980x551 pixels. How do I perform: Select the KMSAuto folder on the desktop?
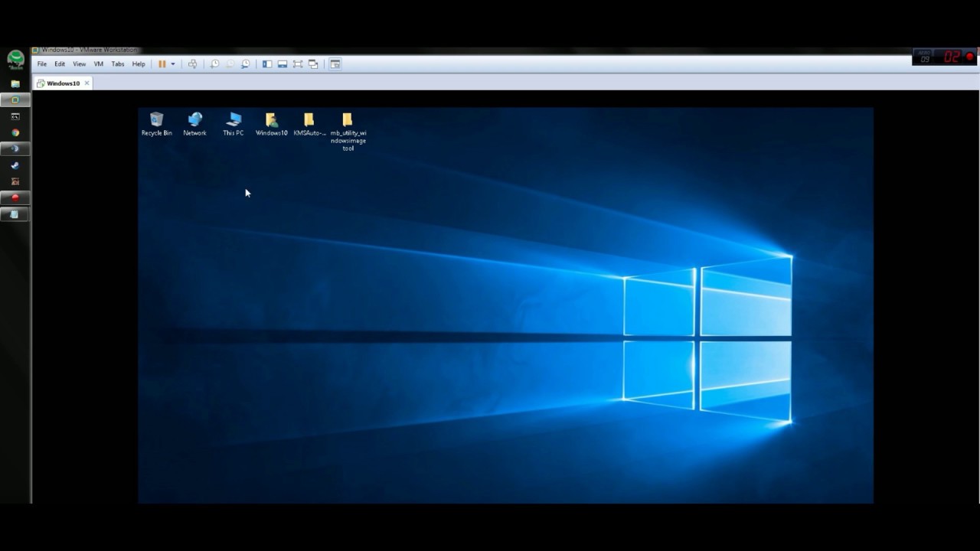coord(309,124)
